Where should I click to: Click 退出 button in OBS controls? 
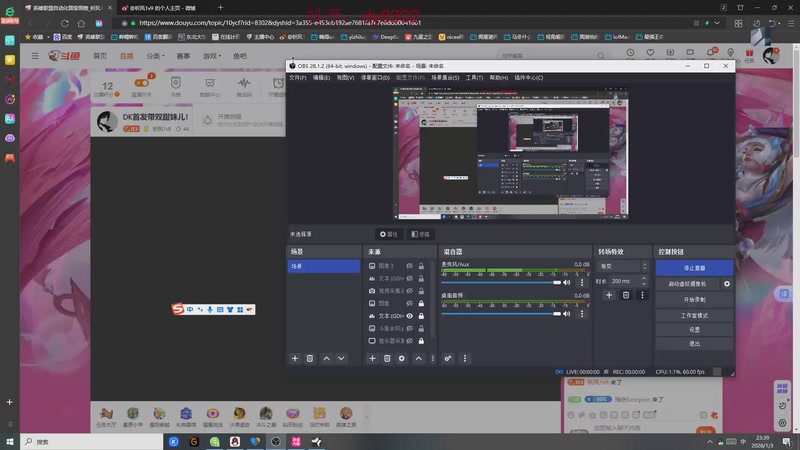click(694, 344)
